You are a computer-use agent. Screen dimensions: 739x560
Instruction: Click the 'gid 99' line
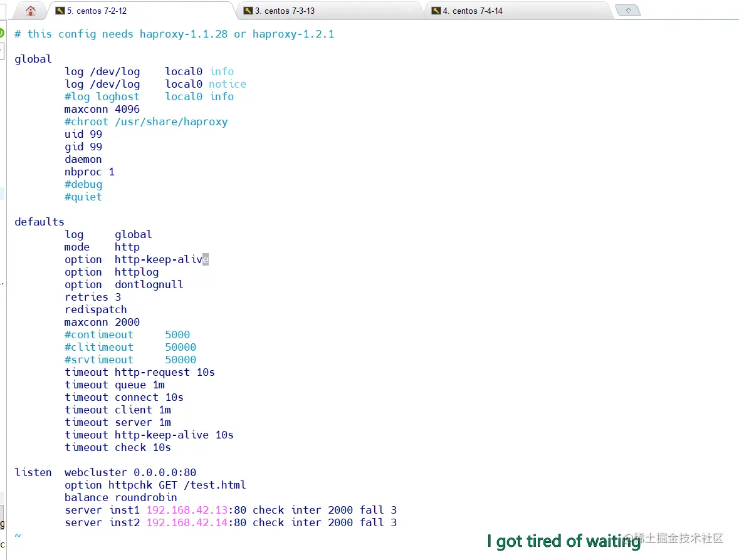(83, 147)
